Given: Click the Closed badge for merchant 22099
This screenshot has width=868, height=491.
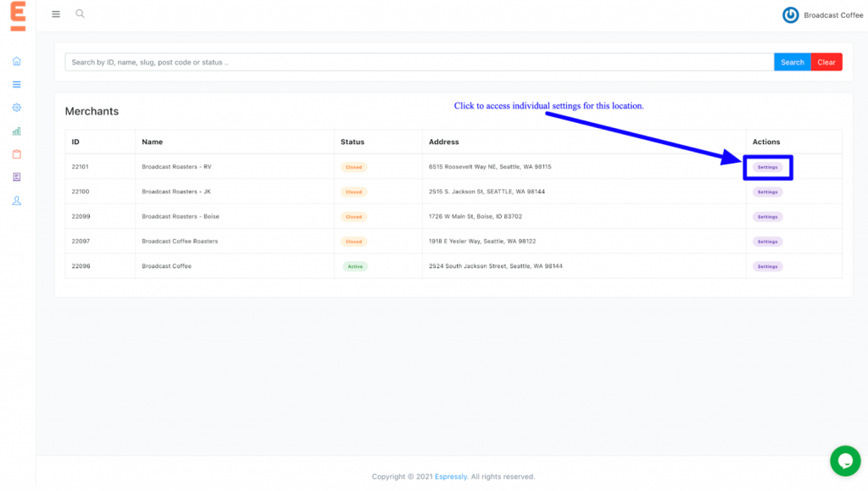Looking at the screenshot, I should [353, 217].
